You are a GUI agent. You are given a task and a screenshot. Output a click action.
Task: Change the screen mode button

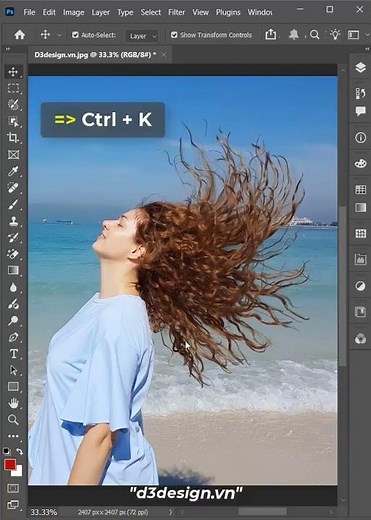click(13, 505)
